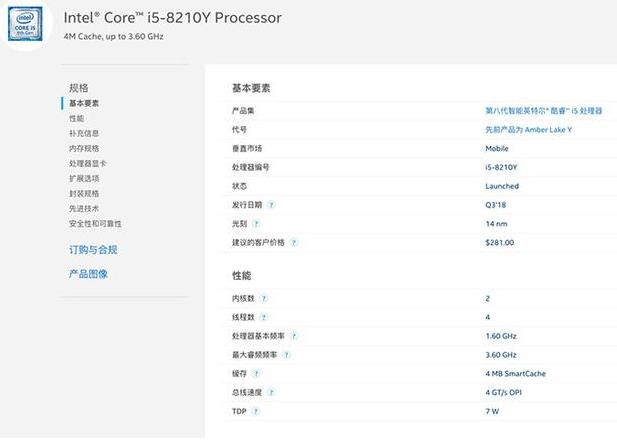
Task: Click the 光刻 label
Action: tap(239, 224)
